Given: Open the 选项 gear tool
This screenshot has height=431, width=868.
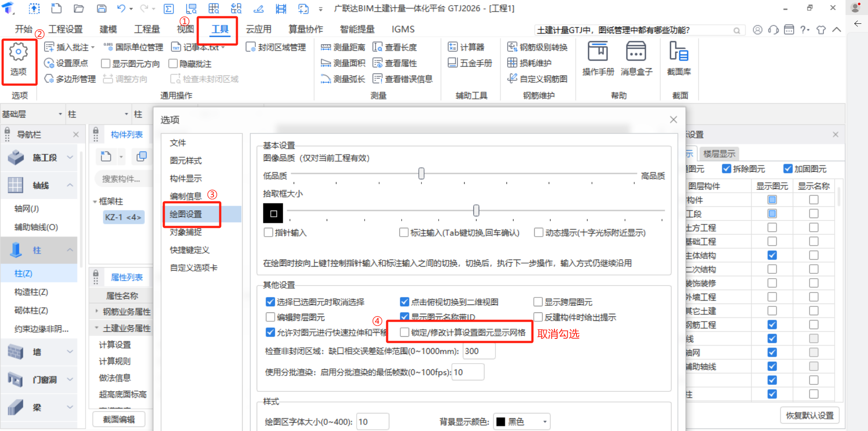Looking at the screenshot, I should pyautogui.click(x=18, y=60).
